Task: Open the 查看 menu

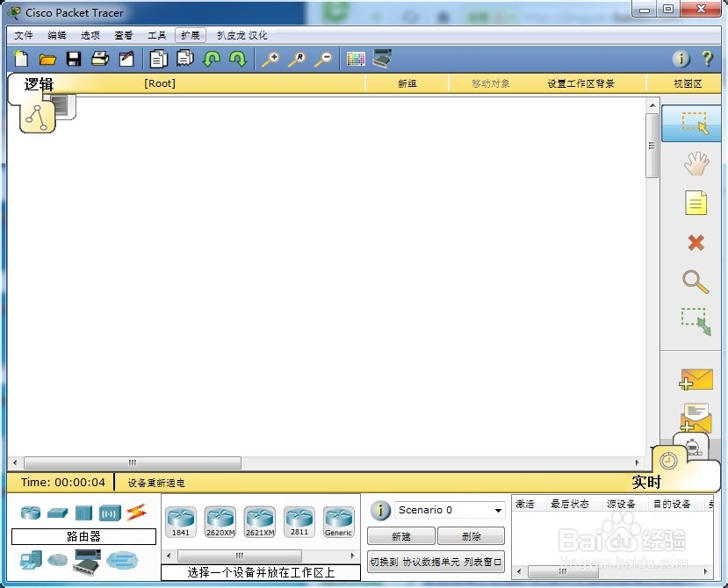Action: coord(124,35)
